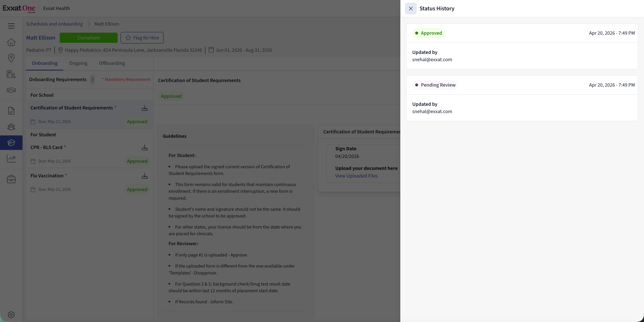Click the For Reviewer guidelines subheading
644x322 pixels.
tap(183, 244)
